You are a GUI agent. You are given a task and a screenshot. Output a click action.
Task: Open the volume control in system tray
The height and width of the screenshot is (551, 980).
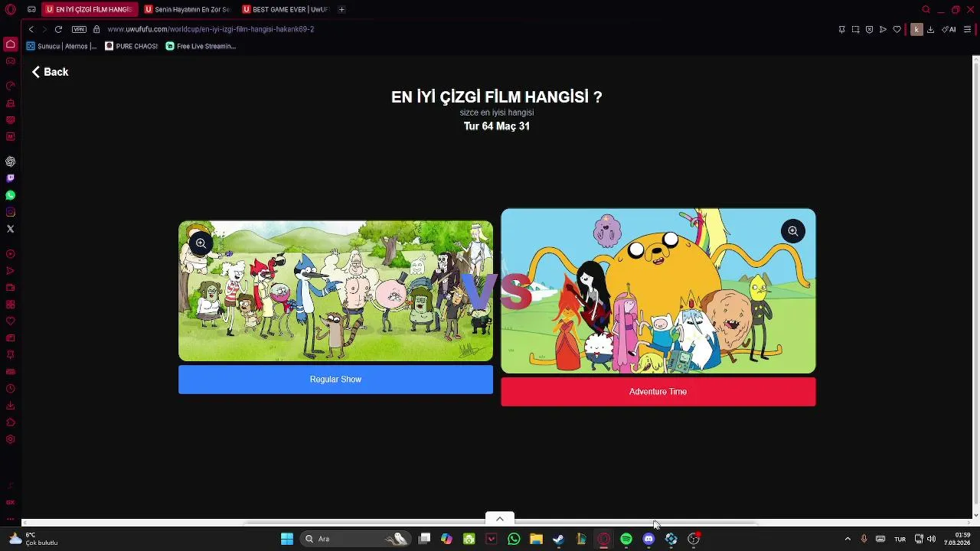point(931,539)
